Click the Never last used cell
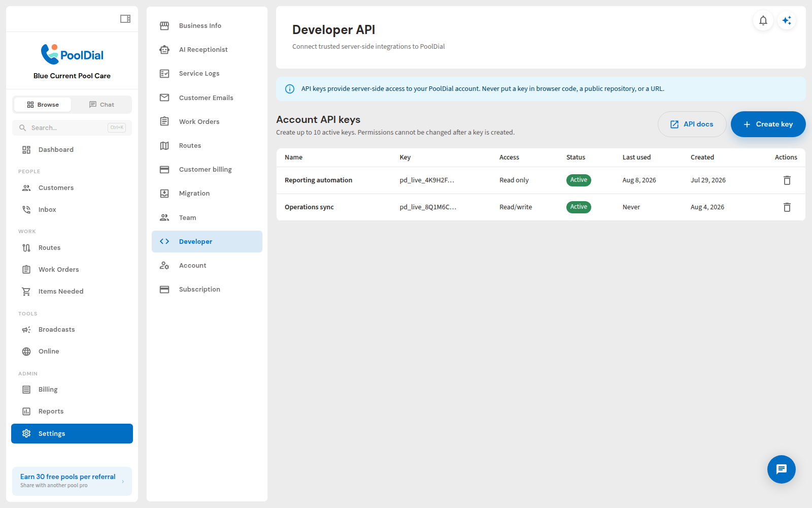 [x=631, y=207]
